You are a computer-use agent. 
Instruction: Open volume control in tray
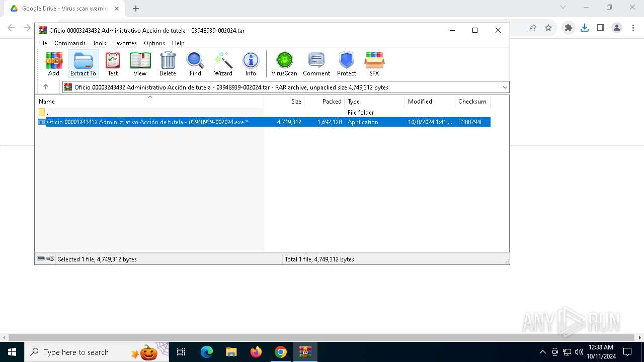tap(579, 352)
